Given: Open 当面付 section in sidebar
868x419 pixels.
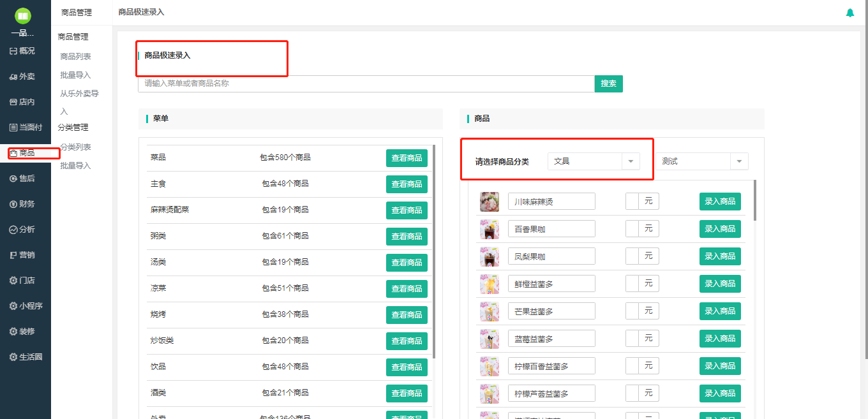Looking at the screenshot, I should click(x=26, y=128).
